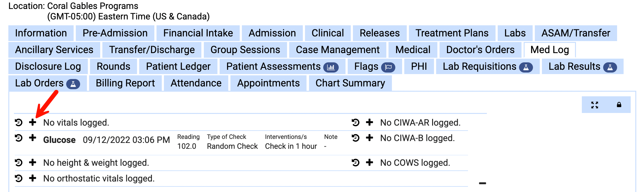Add a CIWA-B assessment entry

click(x=369, y=138)
